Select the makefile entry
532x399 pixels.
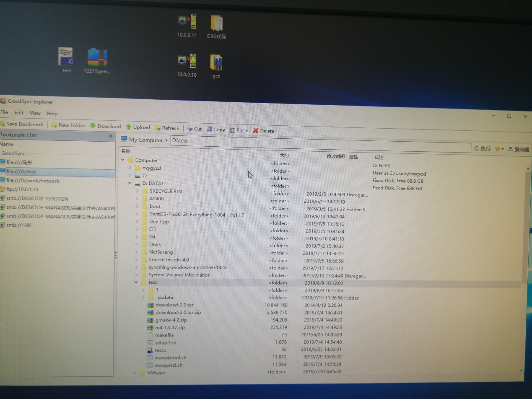coord(164,335)
